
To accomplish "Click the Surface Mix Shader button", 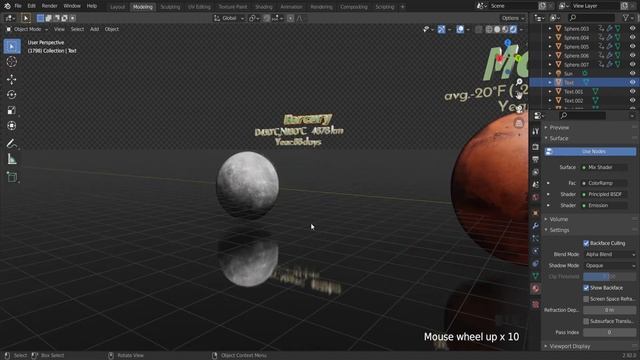I will (x=604, y=167).
